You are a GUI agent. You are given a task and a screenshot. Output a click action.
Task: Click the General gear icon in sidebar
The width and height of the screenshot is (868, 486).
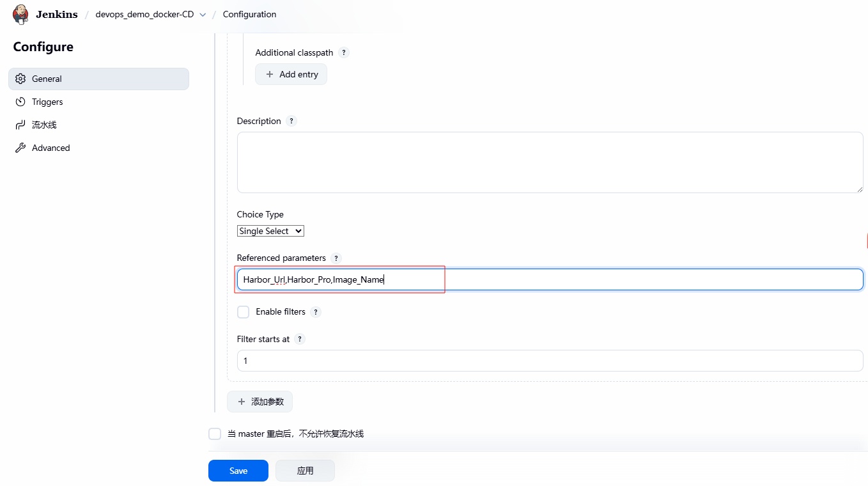coord(20,79)
